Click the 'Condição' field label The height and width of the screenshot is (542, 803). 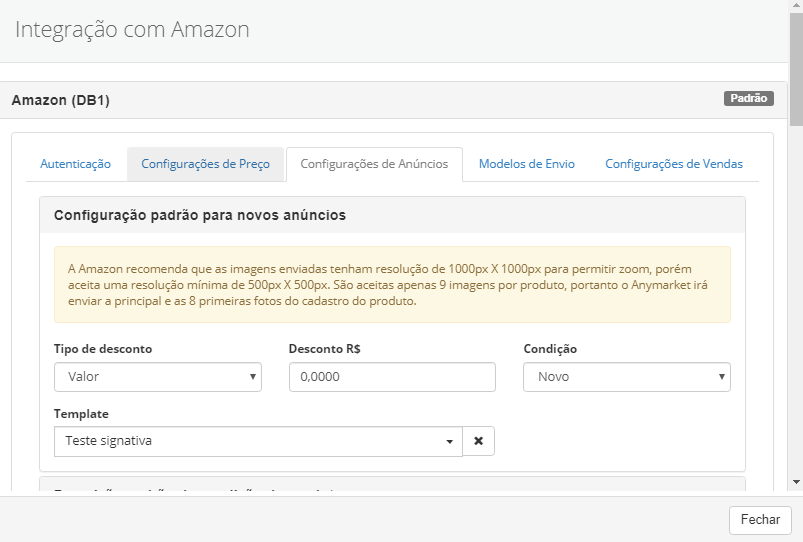click(x=550, y=349)
